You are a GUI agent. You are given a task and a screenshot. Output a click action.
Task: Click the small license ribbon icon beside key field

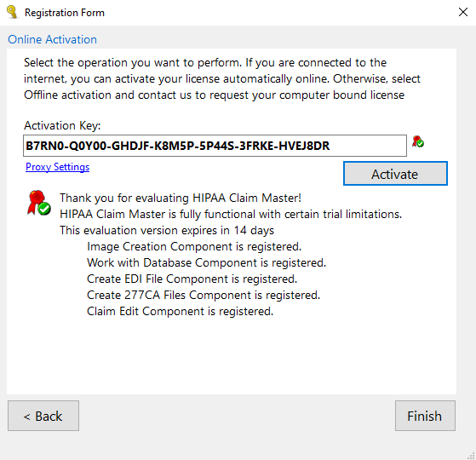coord(418,141)
